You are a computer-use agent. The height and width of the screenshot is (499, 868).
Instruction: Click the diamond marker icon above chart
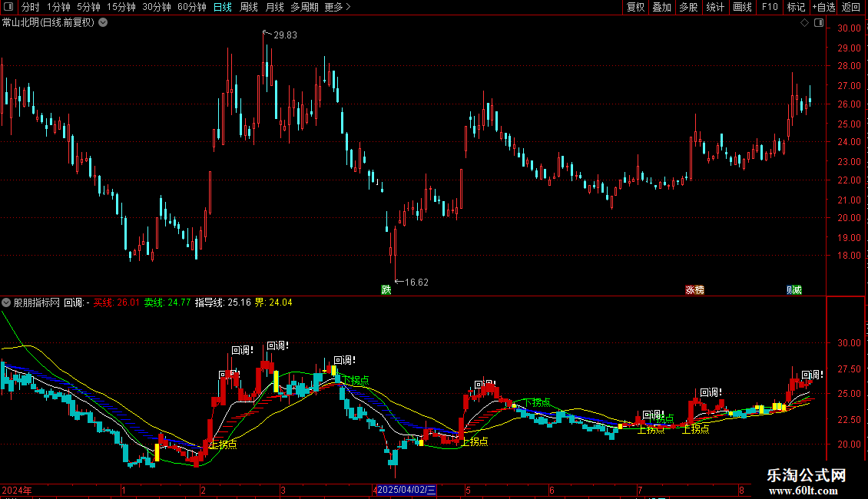click(804, 23)
